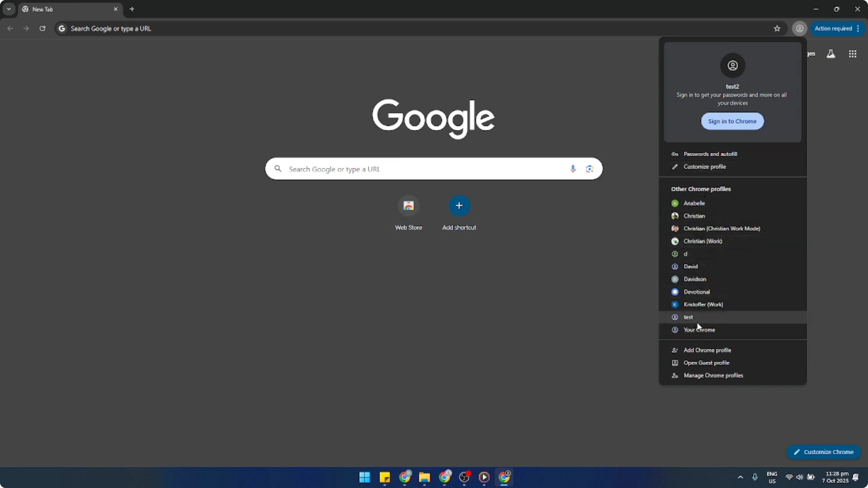Click Add Chrome profile

[707, 350]
